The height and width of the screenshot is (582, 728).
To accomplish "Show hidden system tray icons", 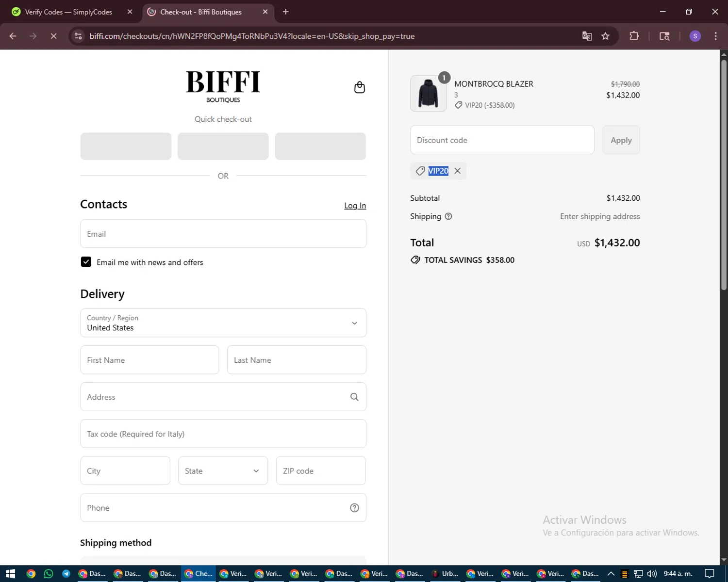I will pos(611,574).
